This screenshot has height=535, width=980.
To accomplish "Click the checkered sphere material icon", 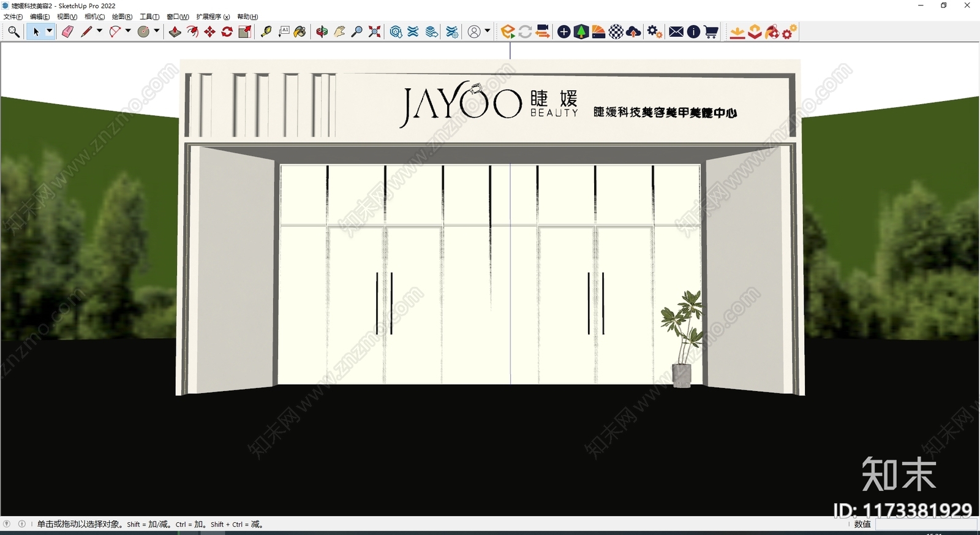I will tap(616, 32).
